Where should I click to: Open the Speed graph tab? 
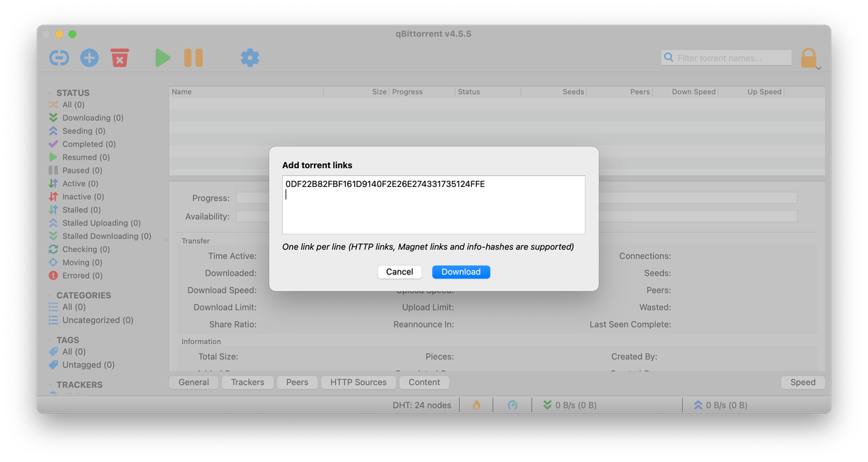pyautogui.click(x=803, y=382)
